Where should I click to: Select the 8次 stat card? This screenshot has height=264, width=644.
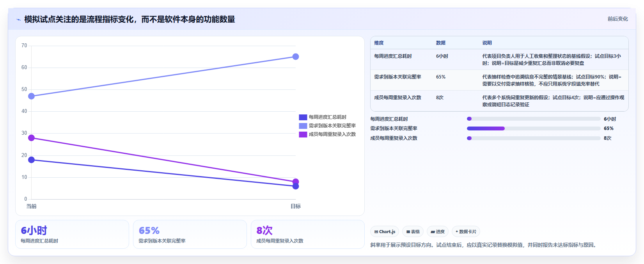tap(308, 234)
